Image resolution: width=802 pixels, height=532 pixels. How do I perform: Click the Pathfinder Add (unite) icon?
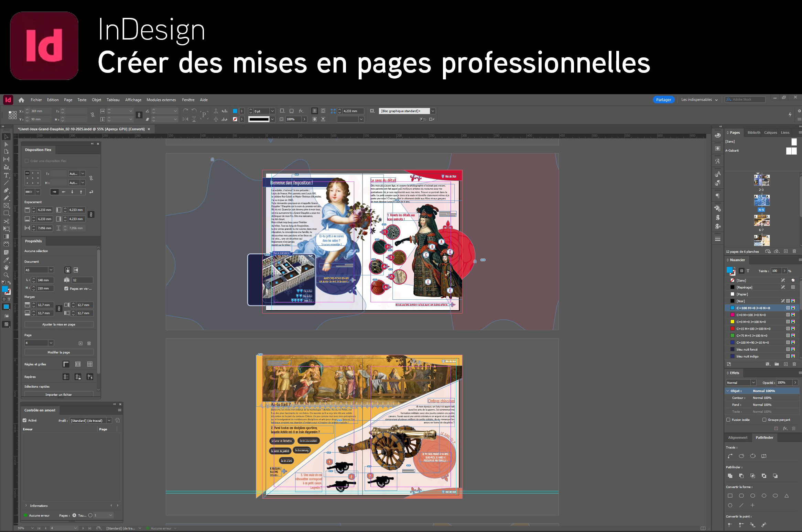coord(730,476)
